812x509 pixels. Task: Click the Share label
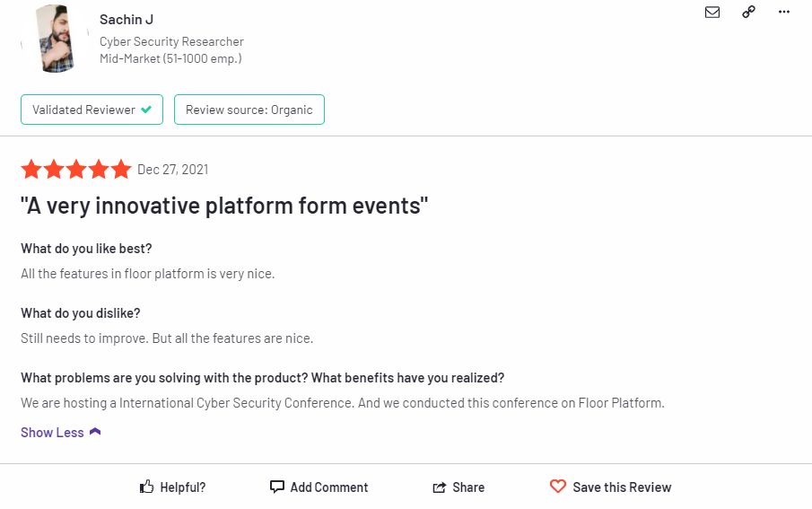pyautogui.click(x=468, y=487)
